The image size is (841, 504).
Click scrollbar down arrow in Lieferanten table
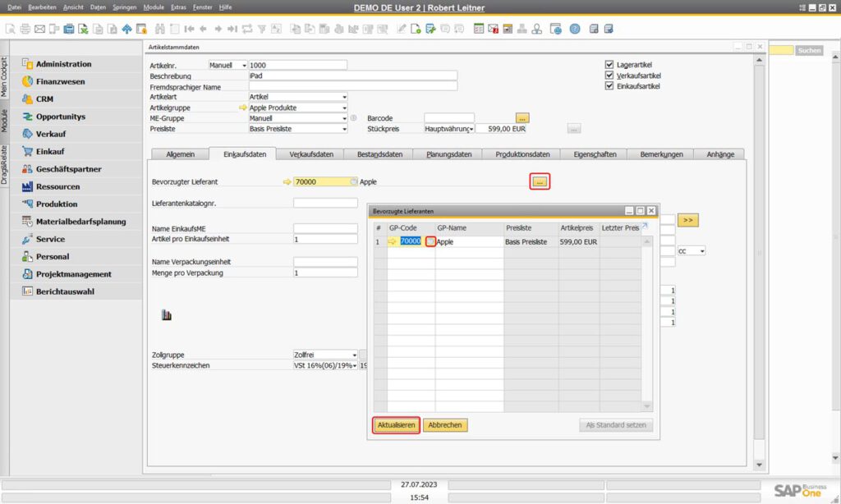[x=647, y=406]
